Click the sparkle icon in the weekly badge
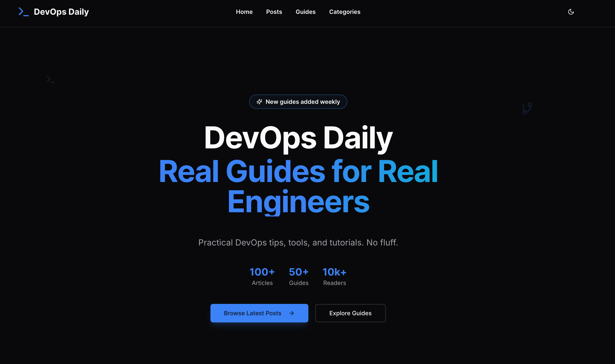The image size is (615, 364). (x=259, y=102)
